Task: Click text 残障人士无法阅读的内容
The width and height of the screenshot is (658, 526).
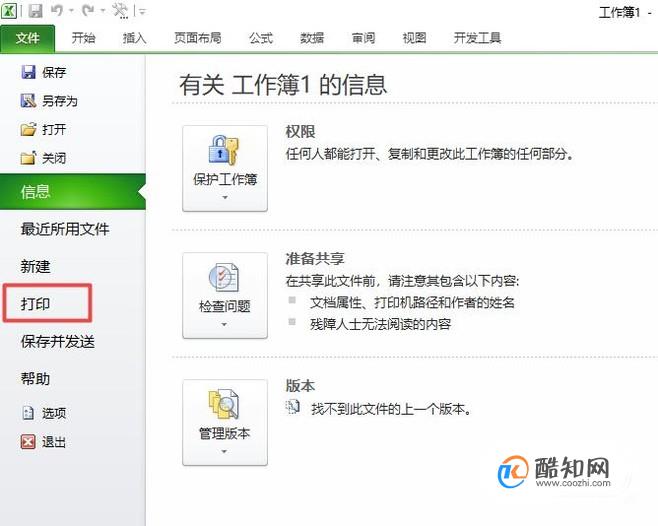Action: pyautogui.click(x=381, y=324)
